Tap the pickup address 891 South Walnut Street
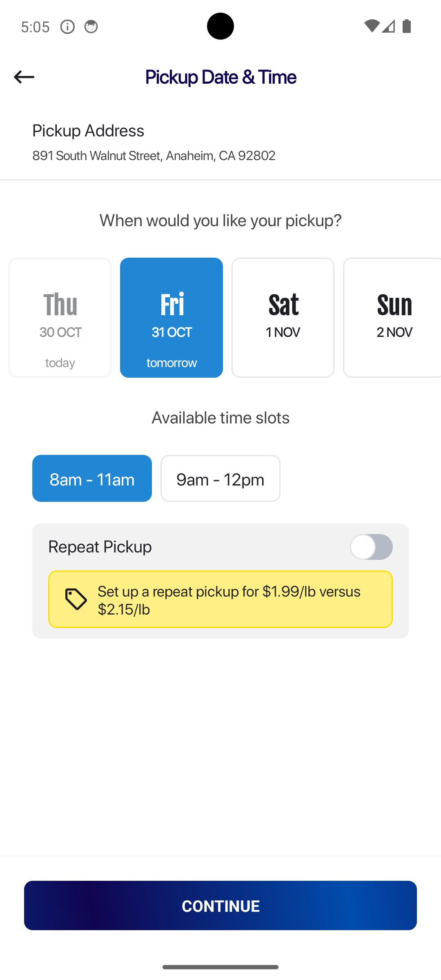 154,156
